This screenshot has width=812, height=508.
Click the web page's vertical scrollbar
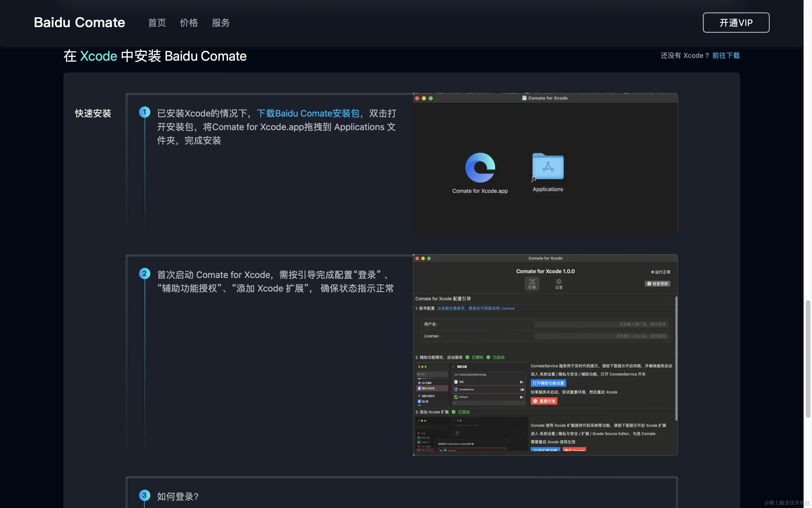pos(808,359)
